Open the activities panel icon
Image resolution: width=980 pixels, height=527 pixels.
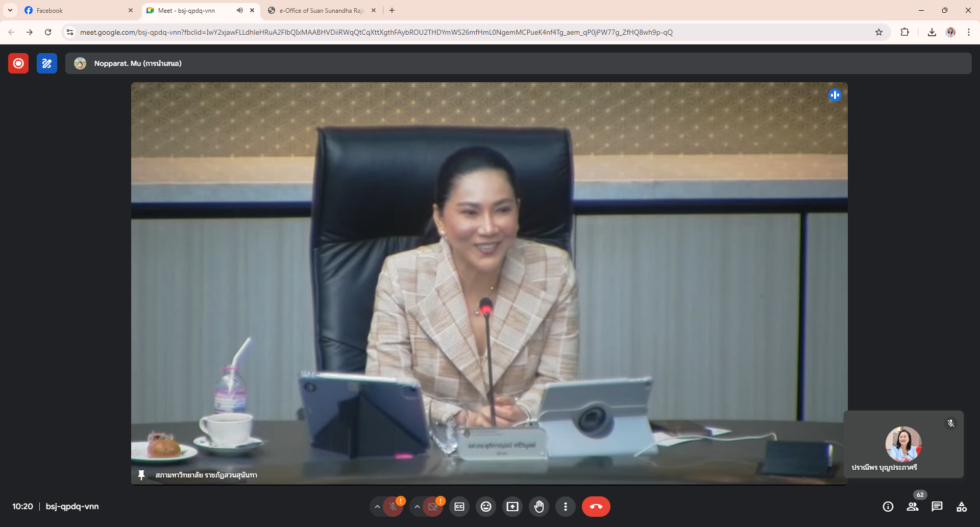pyautogui.click(x=962, y=507)
